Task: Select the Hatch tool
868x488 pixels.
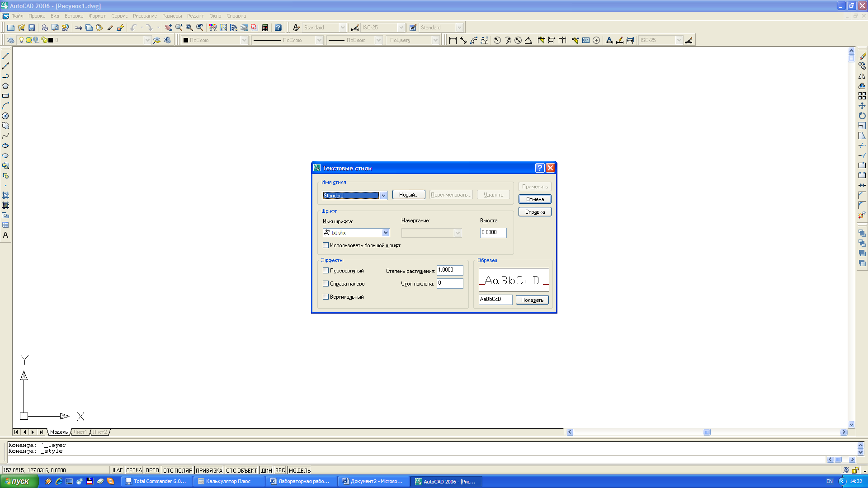Action: pyautogui.click(x=5, y=195)
